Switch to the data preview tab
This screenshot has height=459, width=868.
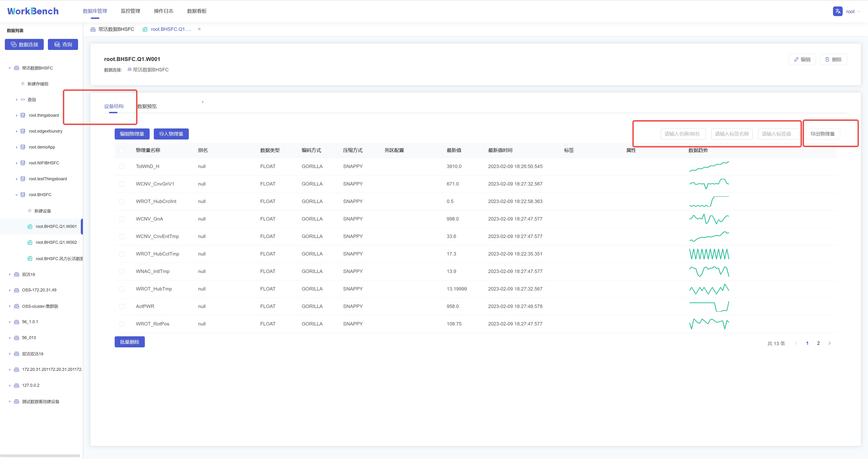tap(147, 106)
